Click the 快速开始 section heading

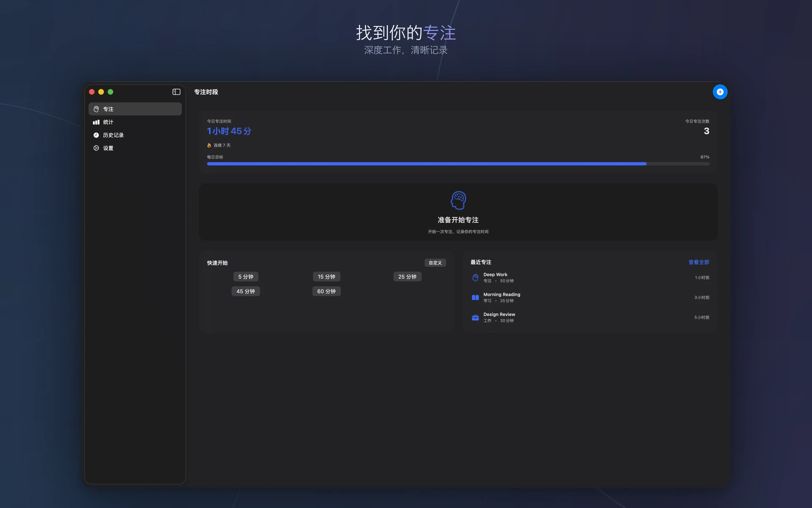coord(217,263)
